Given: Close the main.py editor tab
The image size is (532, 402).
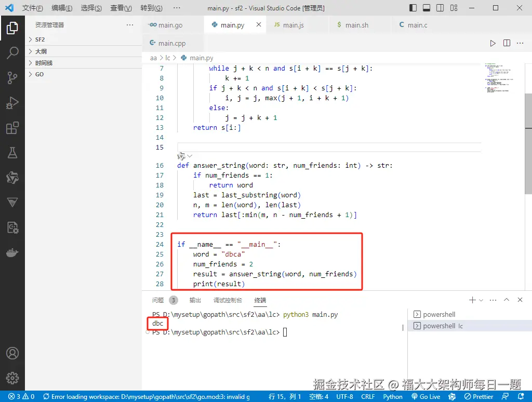Looking at the screenshot, I should 259,24.
